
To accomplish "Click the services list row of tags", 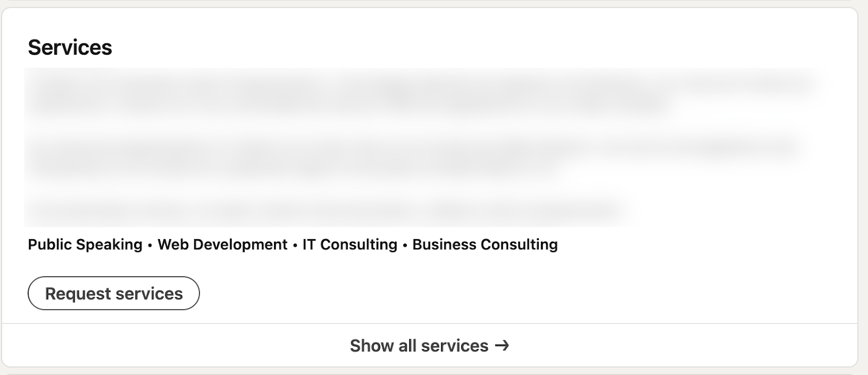I will click(x=293, y=244).
